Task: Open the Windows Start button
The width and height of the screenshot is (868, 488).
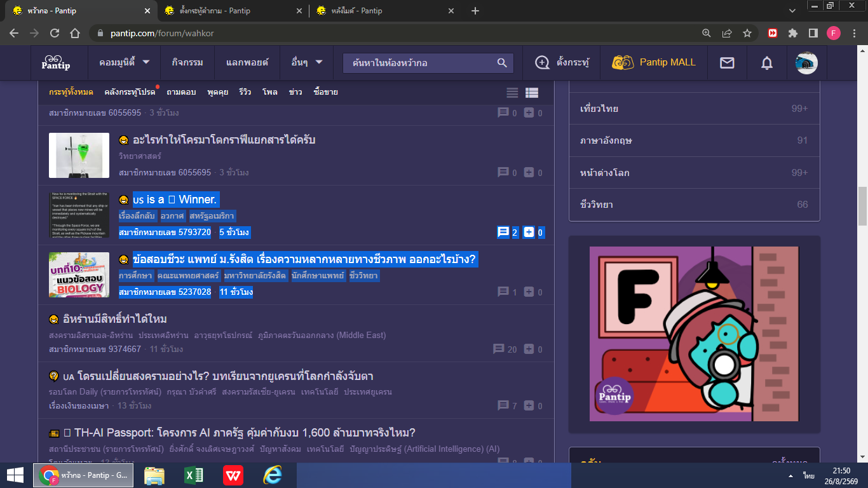Action: pyautogui.click(x=15, y=475)
